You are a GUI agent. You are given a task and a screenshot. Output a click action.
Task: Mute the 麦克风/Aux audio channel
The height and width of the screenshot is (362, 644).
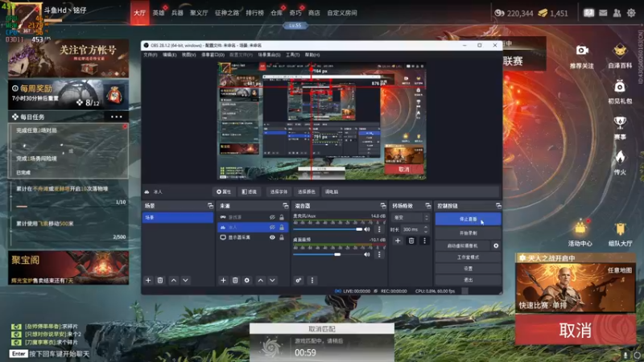point(367,229)
